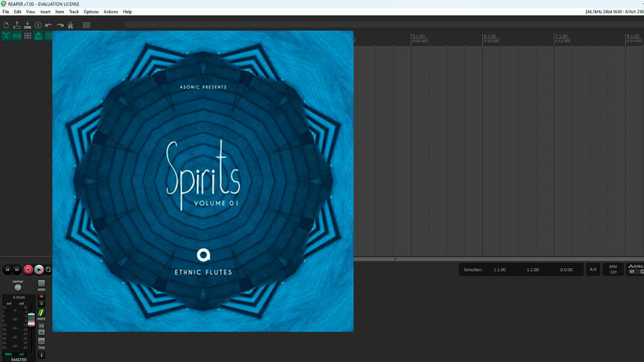This screenshot has width=644, height=362.
Task: Click the selection start field 1.1.00
Action: point(500,270)
